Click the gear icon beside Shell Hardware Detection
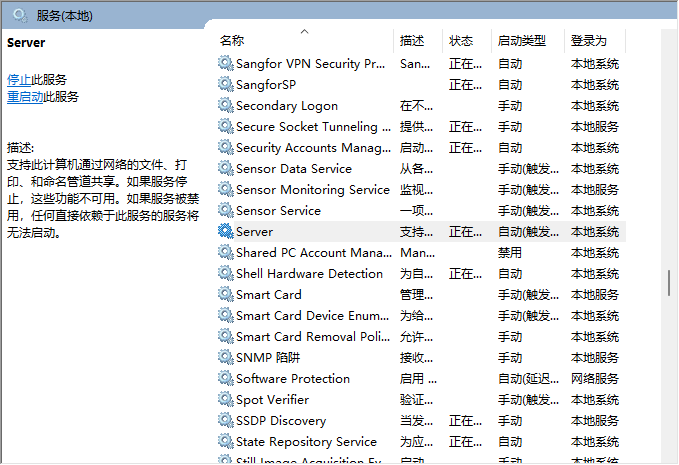The image size is (679, 465). click(x=226, y=273)
